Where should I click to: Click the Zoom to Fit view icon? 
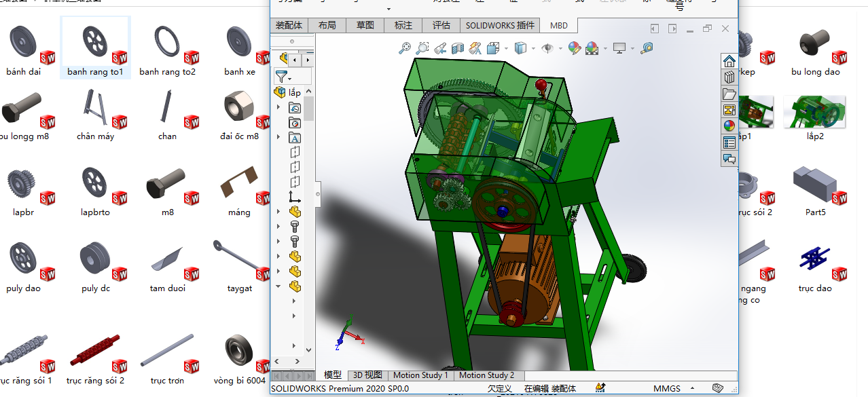[x=405, y=48]
